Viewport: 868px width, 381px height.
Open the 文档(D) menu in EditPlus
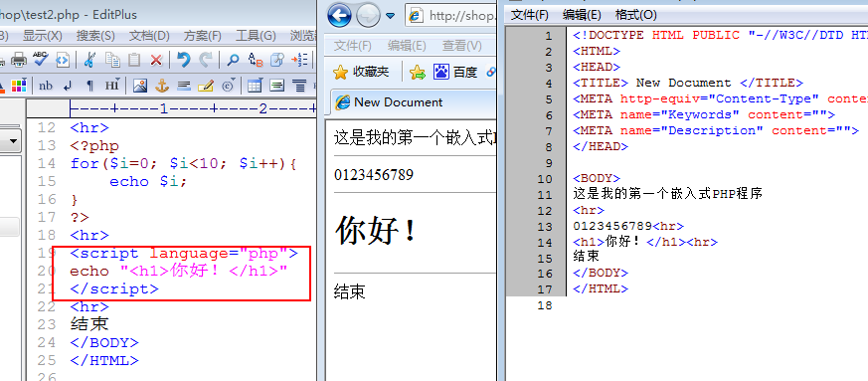point(149,36)
